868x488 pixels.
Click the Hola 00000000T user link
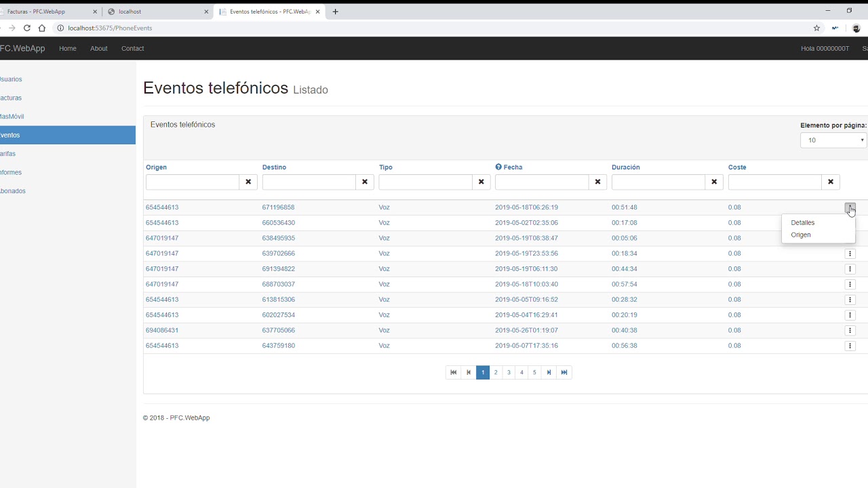tap(825, 48)
